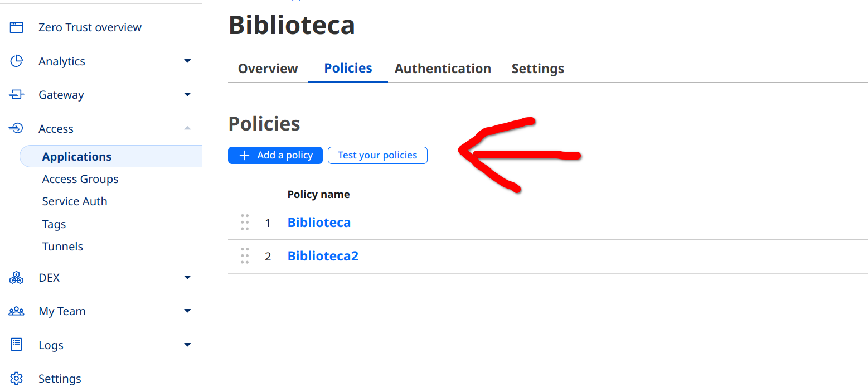Switch to the Overview tab
The height and width of the screenshot is (391, 868).
(x=268, y=69)
